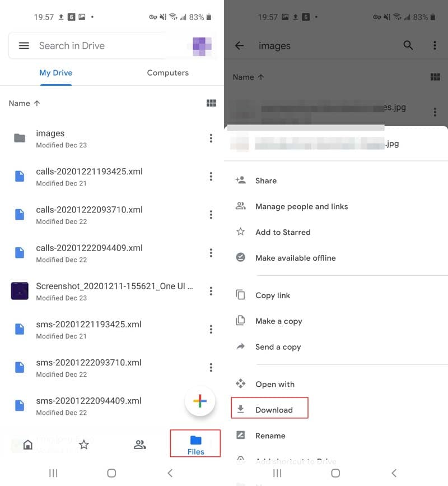Open the Shared tab people icon
Image resolution: width=448 pixels, height=486 pixels.
[139, 444]
